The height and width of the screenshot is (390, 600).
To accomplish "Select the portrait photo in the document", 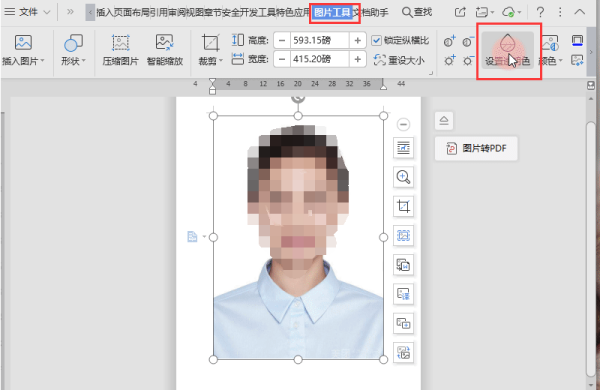I will click(x=298, y=237).
